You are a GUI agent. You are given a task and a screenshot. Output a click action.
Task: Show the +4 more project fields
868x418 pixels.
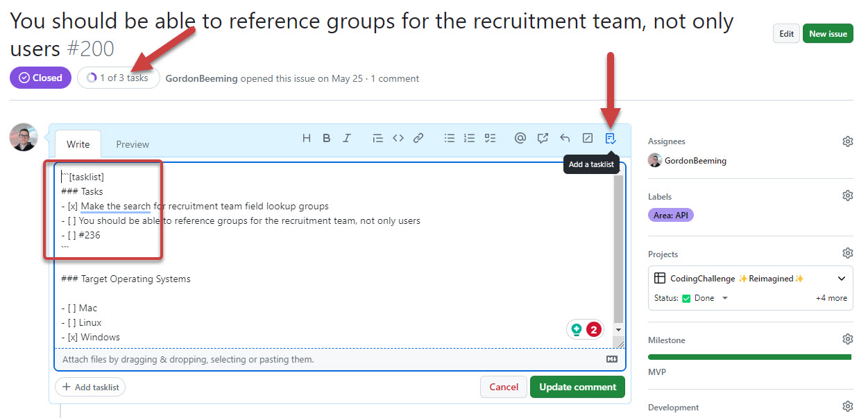tap(831, 298)
